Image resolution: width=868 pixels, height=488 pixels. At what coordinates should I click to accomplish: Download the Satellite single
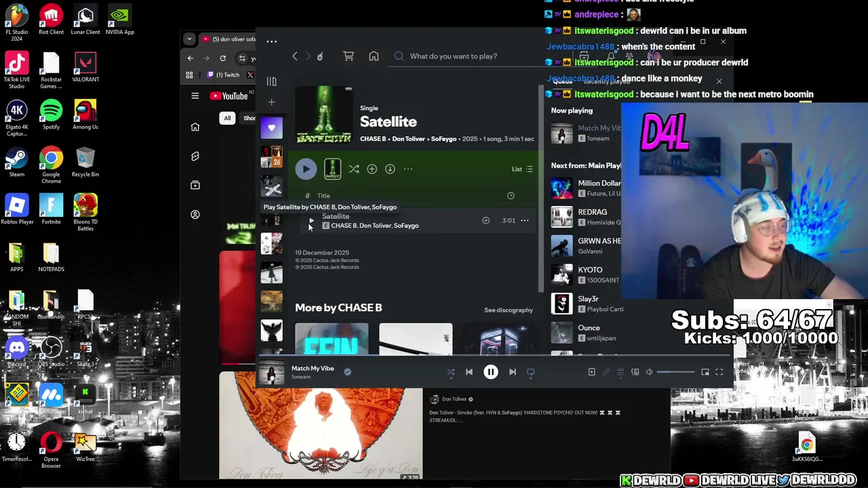click(390, 169)
